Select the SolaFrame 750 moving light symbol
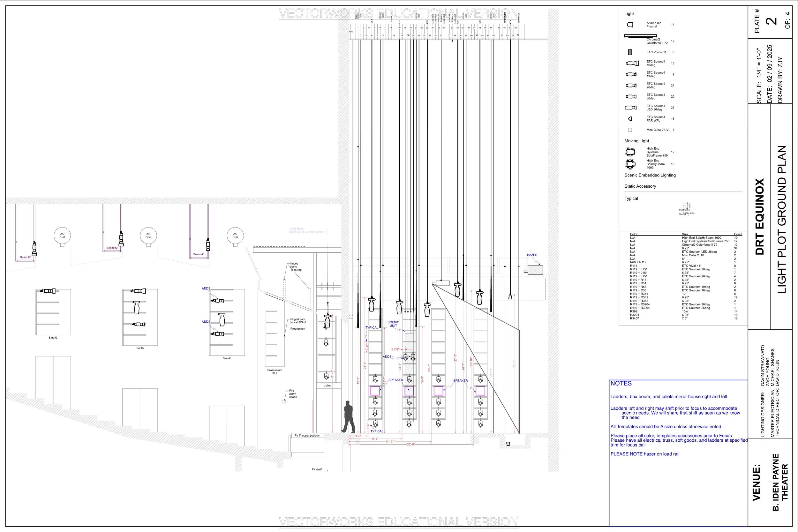798x532 pixels. pos(630,152)
